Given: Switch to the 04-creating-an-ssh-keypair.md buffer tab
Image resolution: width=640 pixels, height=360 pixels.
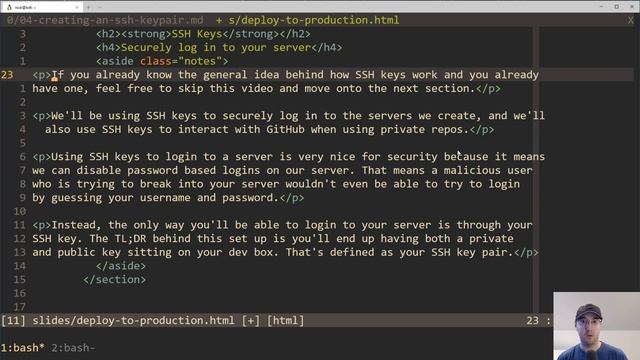Looking at the screenshot, I should point(105,20).
